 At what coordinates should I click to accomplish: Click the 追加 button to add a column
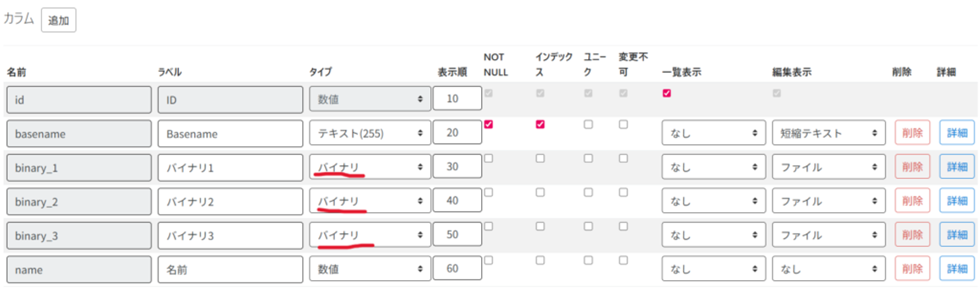point(59,20)
